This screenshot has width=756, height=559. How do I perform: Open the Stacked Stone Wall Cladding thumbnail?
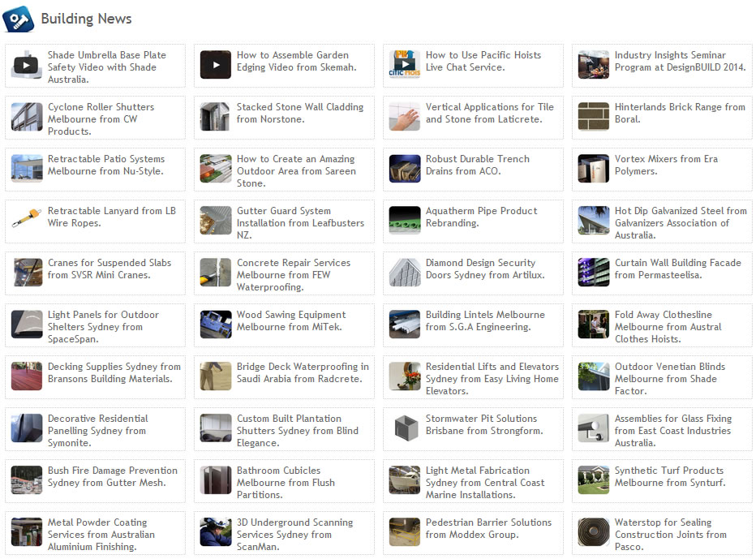coord(216,117)
